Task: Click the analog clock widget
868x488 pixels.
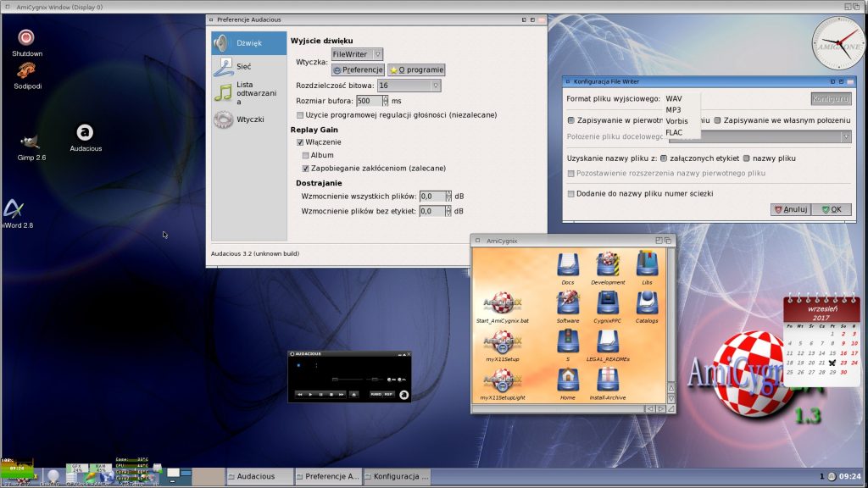Action: [838, 43]
